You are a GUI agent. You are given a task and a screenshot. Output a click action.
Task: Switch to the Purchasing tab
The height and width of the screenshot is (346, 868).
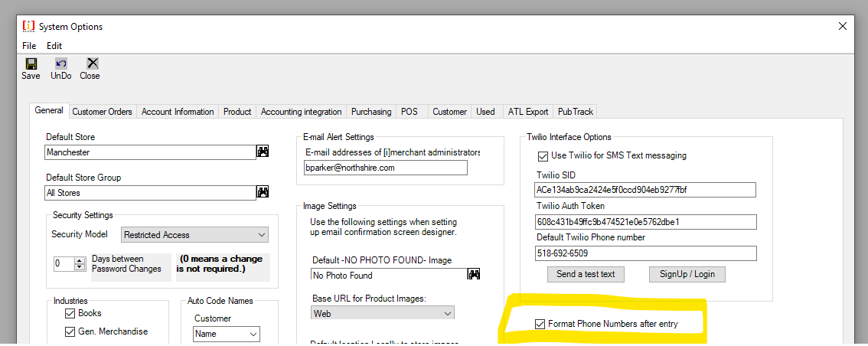point(371,112)
